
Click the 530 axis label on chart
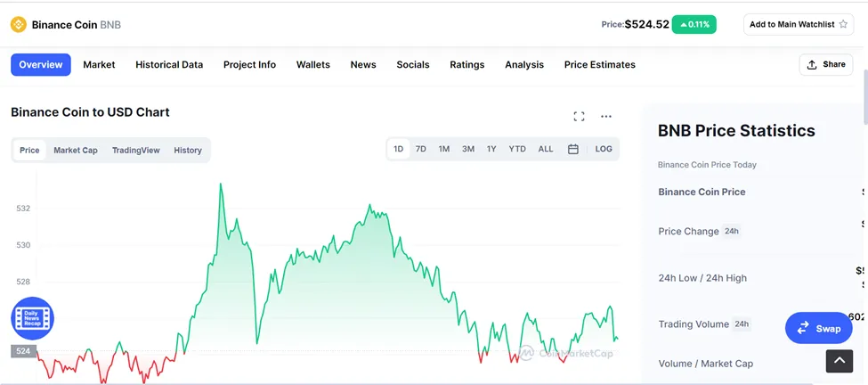pos(23,245)
